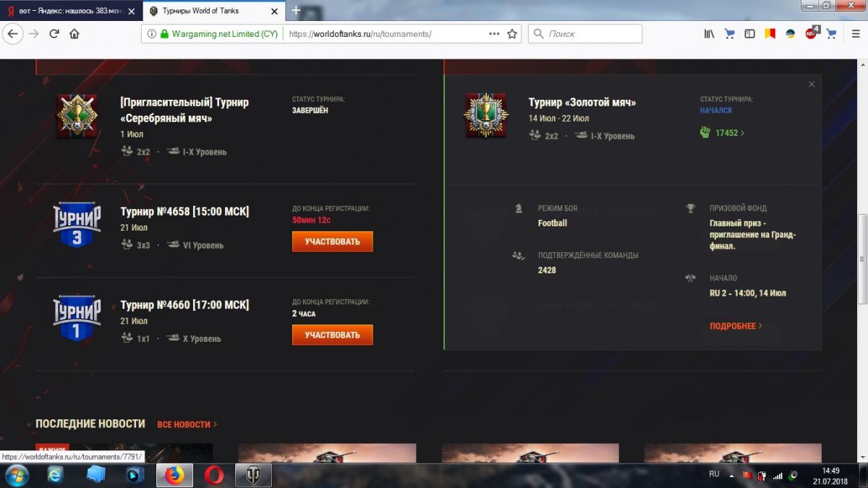Focus the Поиск search field

[585, 34]
